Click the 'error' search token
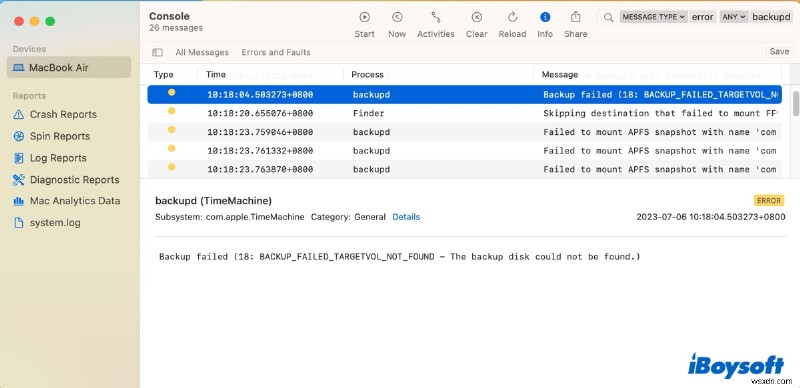The image size is (800, 388). (703, 17)
